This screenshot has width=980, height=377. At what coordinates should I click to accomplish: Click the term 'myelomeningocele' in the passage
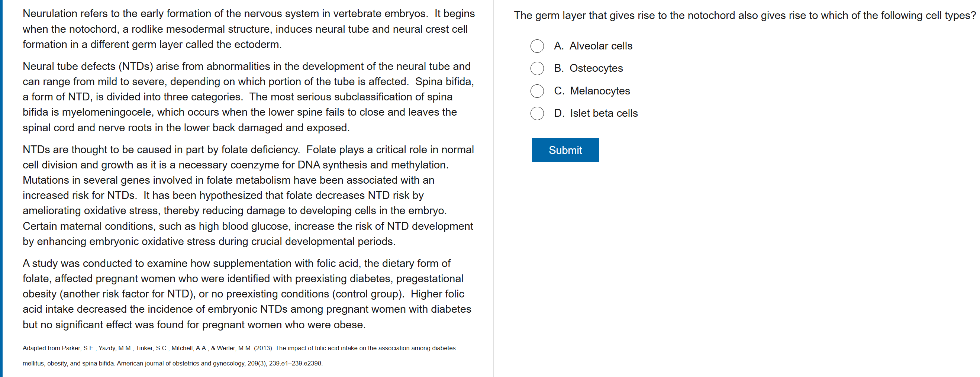pyautogui.click(x=108, y=112)
